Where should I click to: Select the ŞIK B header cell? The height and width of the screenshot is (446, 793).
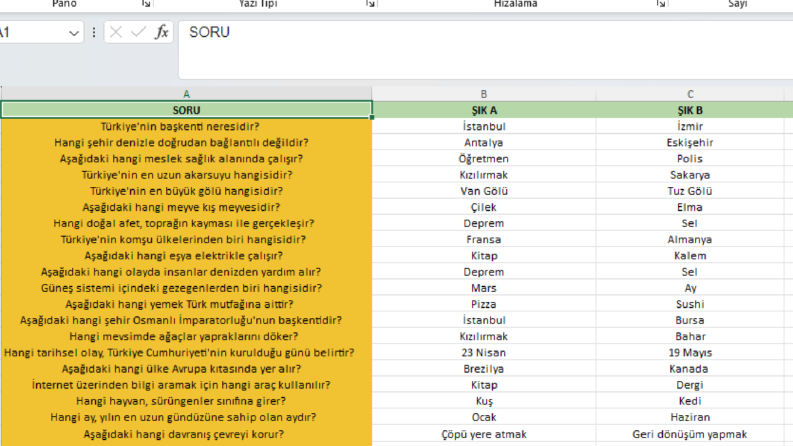click(690, 110)
